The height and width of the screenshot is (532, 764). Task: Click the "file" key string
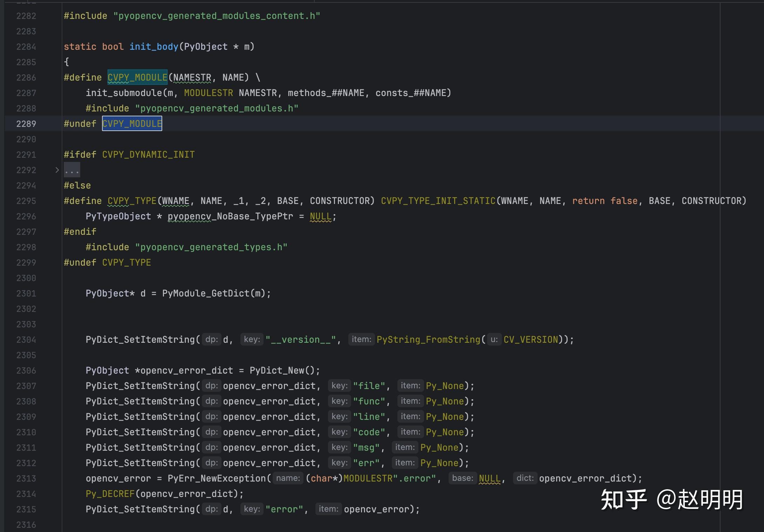[x=369, y=386]
